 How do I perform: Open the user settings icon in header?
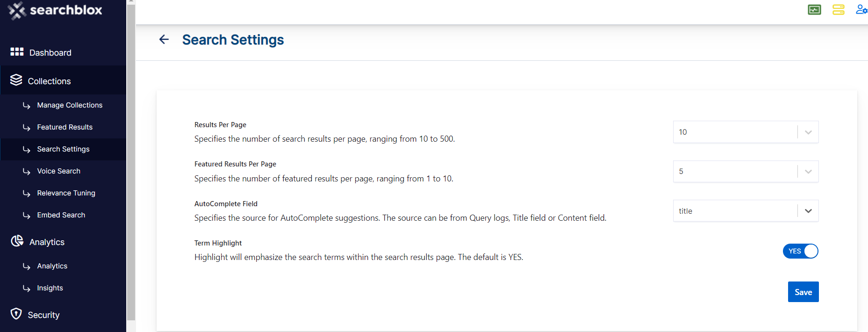click(861, 9)
